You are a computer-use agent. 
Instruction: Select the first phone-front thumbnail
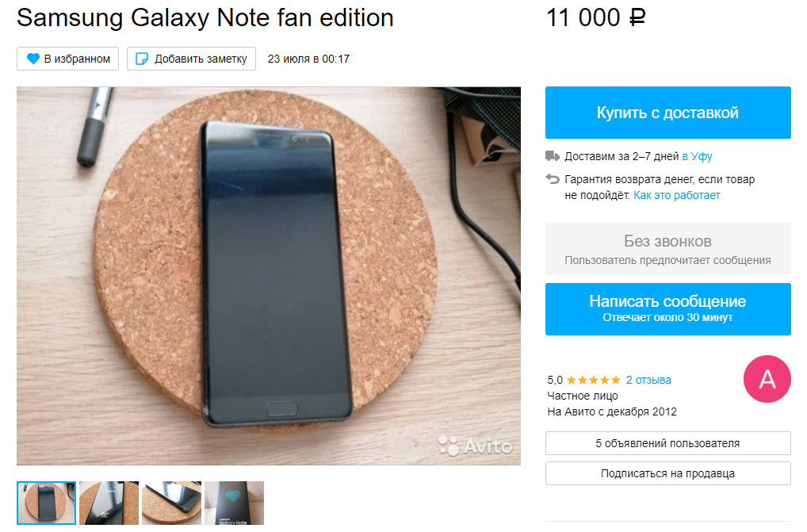click(x=46, y=503)
